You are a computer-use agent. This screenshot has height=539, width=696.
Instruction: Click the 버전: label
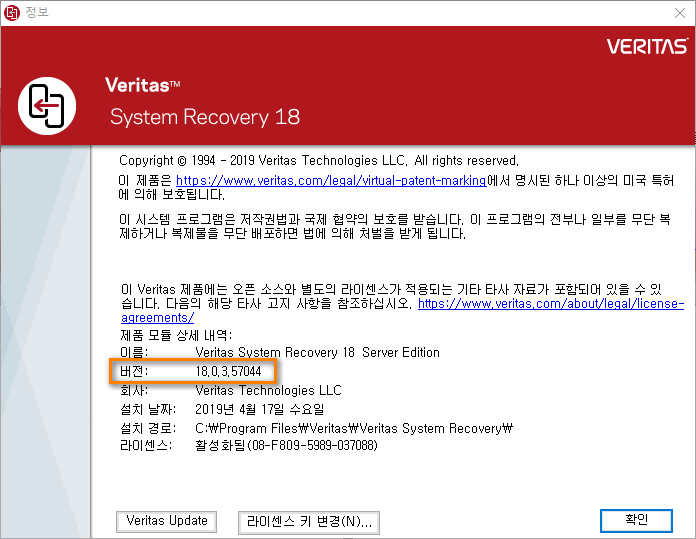(x=134, y=371)
